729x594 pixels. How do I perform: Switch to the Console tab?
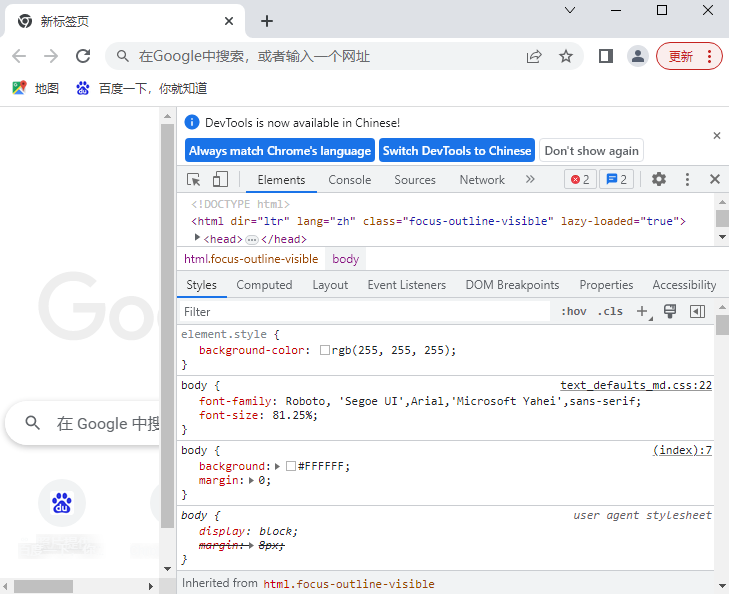point(350,180)
